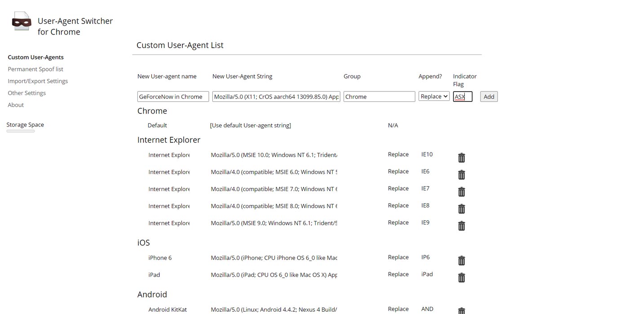Click the MSIE 7.0 user-agent string

pyautogui.click(x=274, y=189)
